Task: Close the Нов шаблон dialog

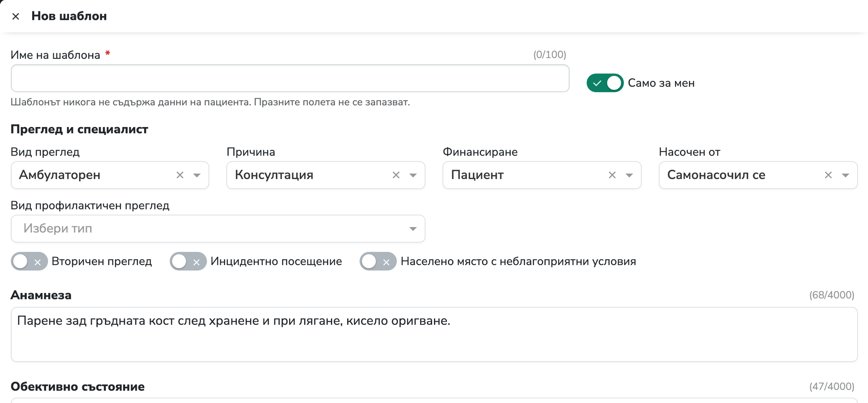Action: (16, 16)
